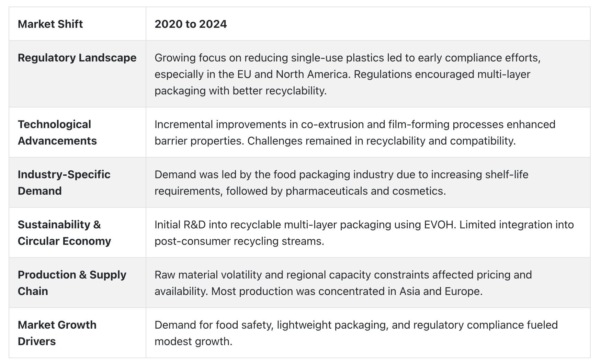The width and height of the screenshot is (601, 364).
Task: Select 'post-consumer recycling streams' text
Action: [x=239, y=241]
